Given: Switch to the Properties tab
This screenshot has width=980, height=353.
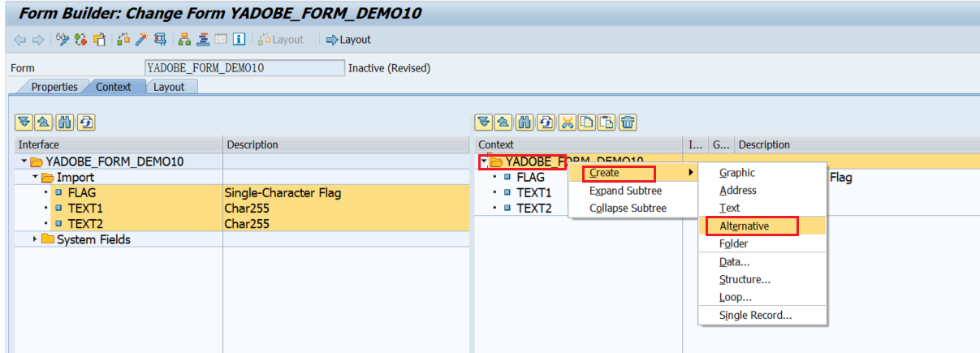Looking at the screenshot, I should coord(54,87).
